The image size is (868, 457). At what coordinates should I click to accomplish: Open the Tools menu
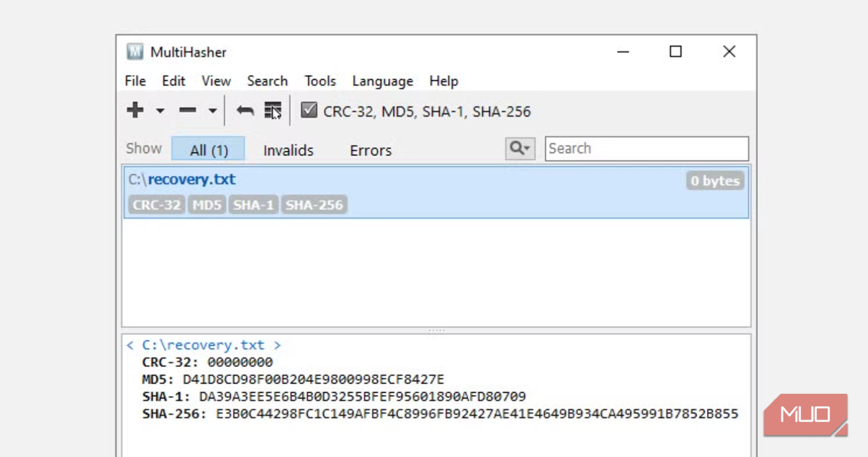click(320, 81)
